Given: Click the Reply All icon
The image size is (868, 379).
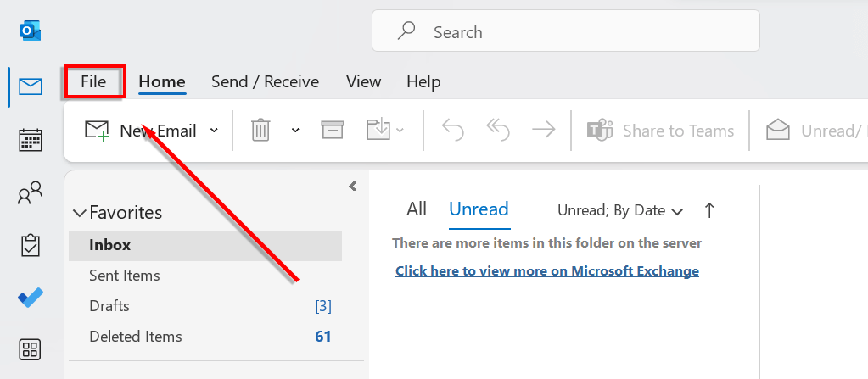Looking at the screenshot, I should 498,130.
